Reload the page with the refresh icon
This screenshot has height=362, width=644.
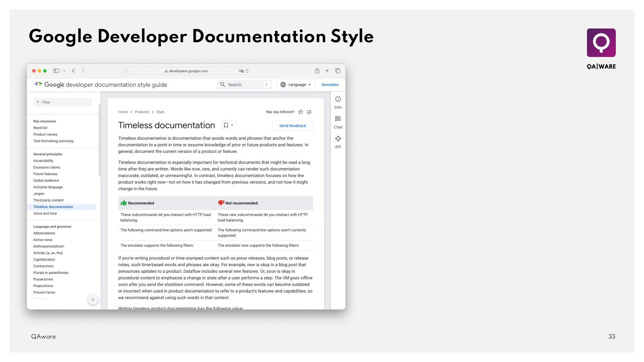(x=247, y=71)
